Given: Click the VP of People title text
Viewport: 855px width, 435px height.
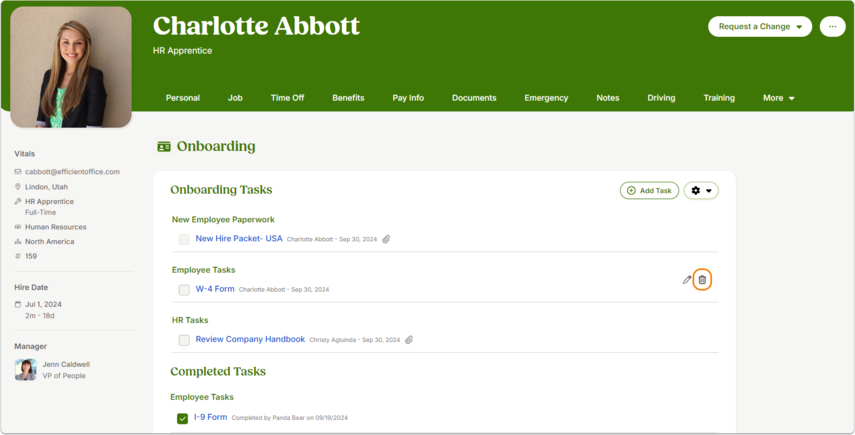Looking at the screenshot, I should (64, 376).
